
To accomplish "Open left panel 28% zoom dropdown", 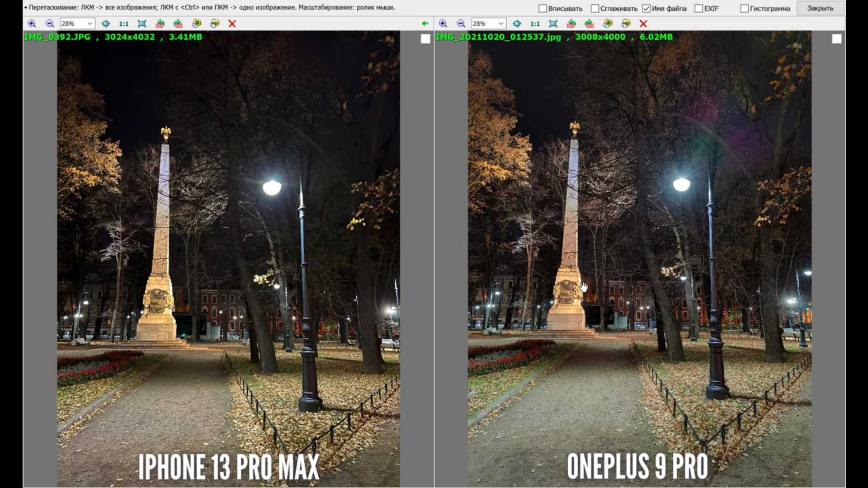I will pyautogui.click(x=90, y=23).
